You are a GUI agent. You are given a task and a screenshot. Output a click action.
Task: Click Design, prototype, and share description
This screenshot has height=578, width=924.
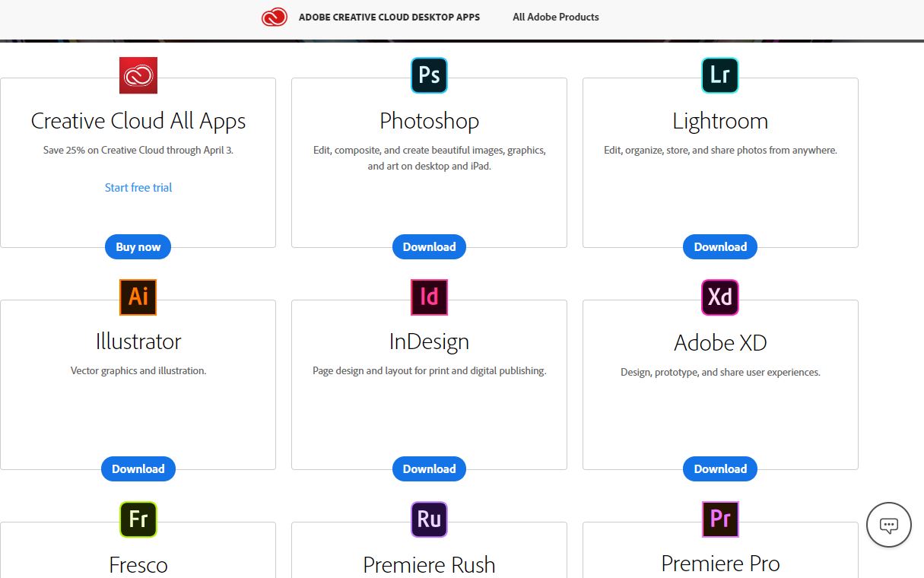click(720, 373)
